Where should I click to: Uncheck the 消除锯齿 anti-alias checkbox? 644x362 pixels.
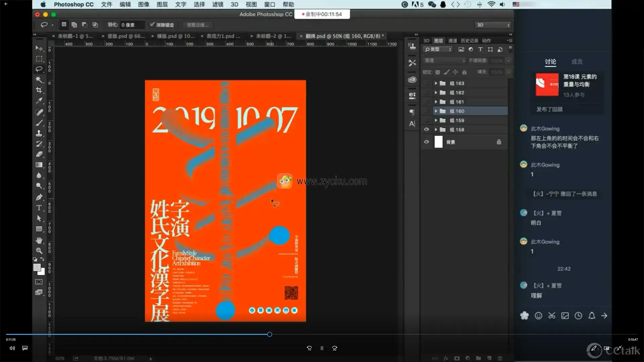tap(152, 24)
